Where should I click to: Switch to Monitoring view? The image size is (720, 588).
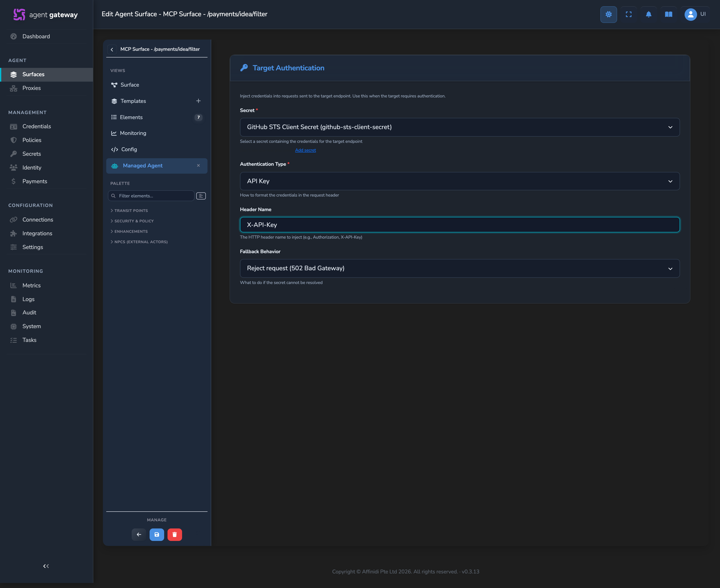point(156,133)
